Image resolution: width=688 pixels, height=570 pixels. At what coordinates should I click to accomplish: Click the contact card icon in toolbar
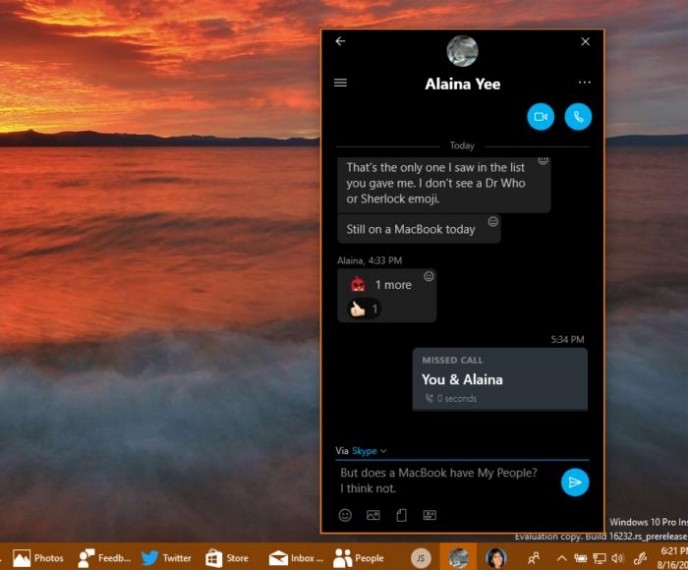(429, 516)
